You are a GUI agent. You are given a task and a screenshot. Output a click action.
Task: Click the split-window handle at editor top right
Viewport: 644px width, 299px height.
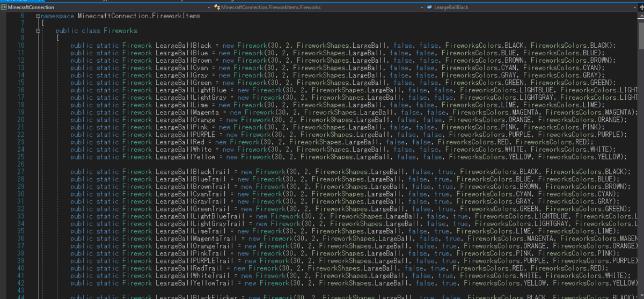[x=641, y=8]
